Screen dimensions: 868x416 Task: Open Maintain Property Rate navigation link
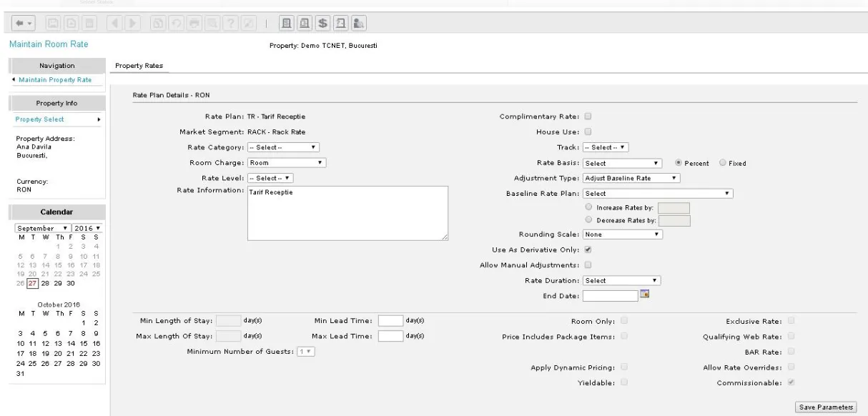pos(54,79)
